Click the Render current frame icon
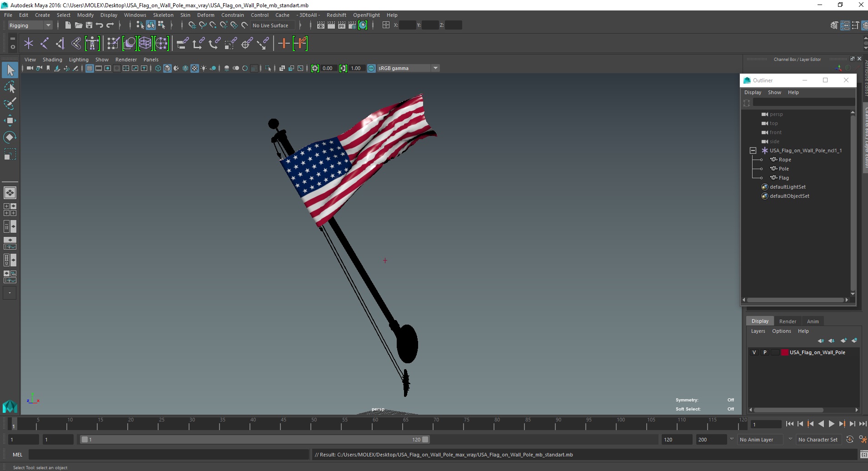Screen dimensions: 868x471 [x=331, y=25]
